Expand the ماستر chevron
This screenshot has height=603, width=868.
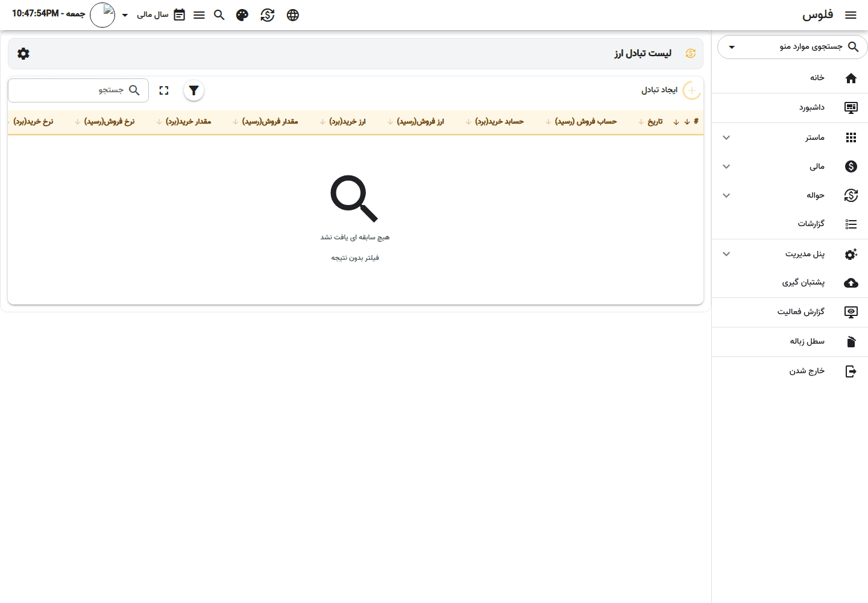click(x=726, y=137)
